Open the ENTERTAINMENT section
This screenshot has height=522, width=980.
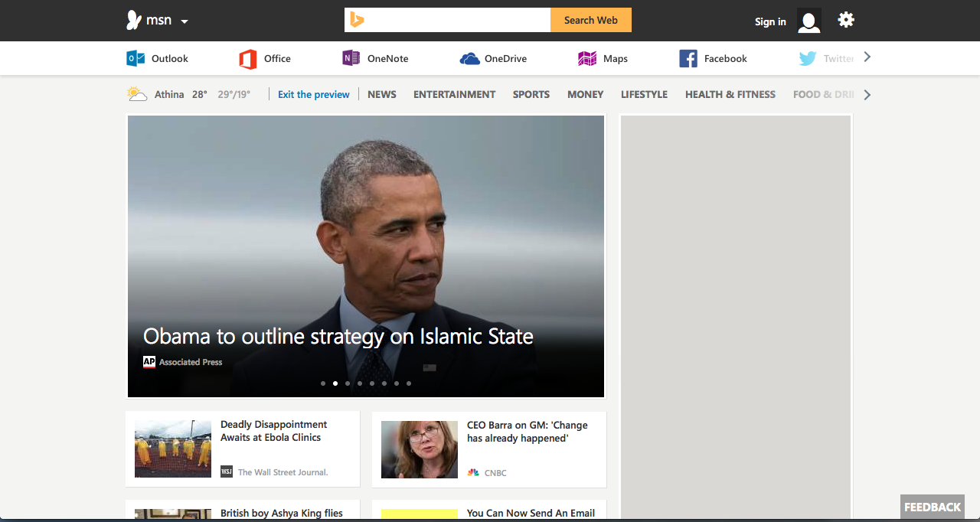(455, 94)
